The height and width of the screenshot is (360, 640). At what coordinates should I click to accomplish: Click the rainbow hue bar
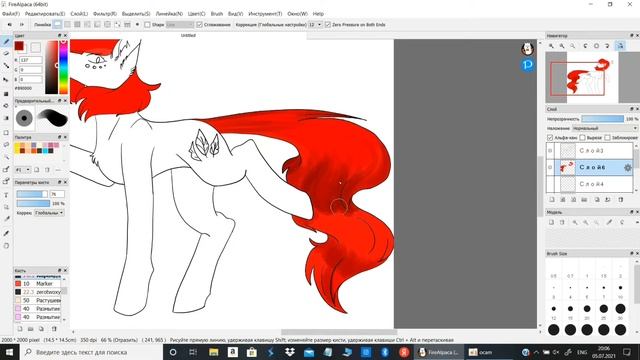click(63, 67)
